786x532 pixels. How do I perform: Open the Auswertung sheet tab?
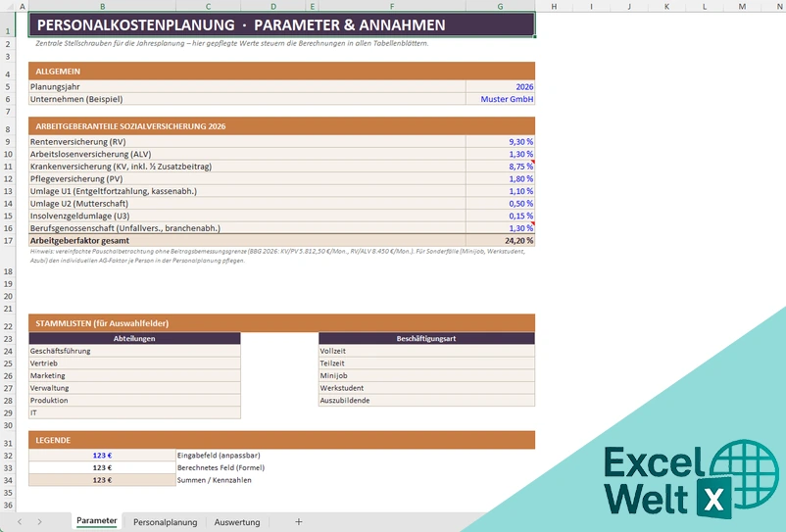tap(237, 522)
